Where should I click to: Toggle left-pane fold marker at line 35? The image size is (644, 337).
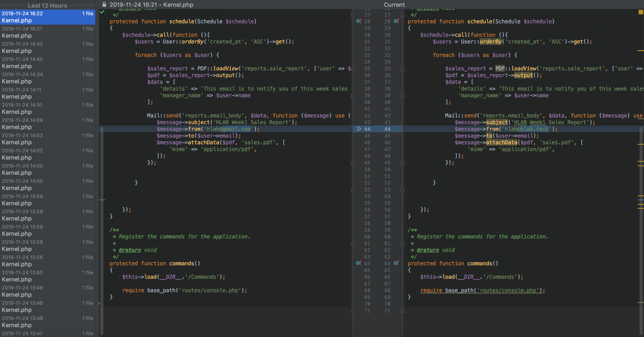click(353, 69)
